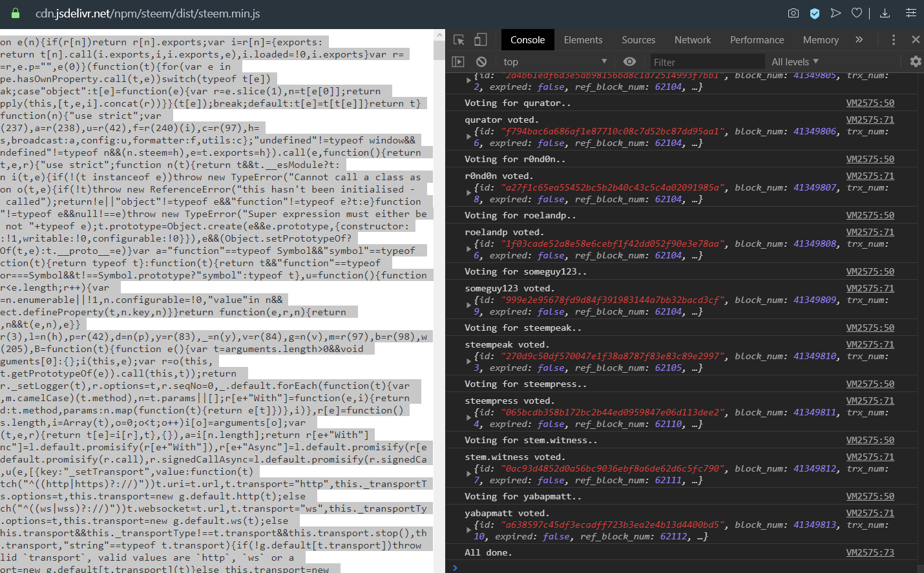
Task: Open VM2575:50 link beside 'Voting for stem.witness..'
Action: (x=870, y=441)
